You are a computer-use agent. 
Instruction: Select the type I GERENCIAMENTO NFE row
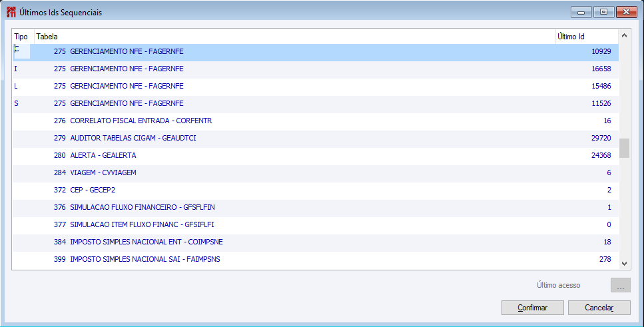(x=316, y=69)
